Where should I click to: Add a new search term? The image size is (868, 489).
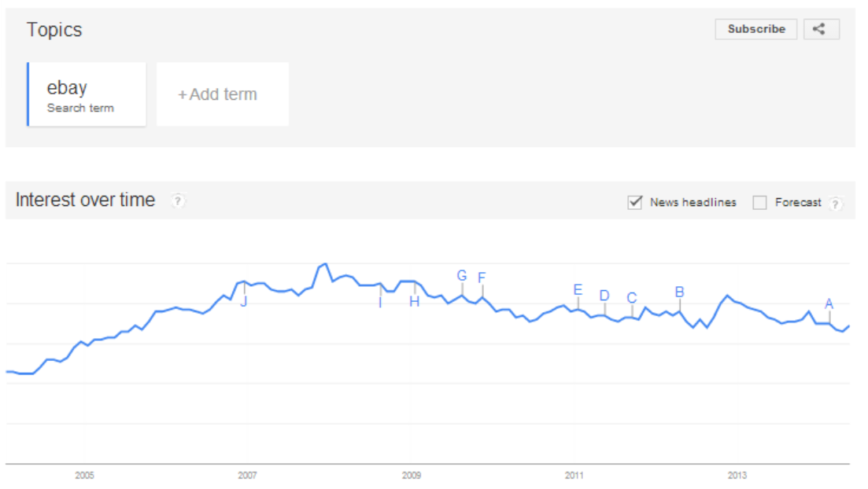click(223, 94)
